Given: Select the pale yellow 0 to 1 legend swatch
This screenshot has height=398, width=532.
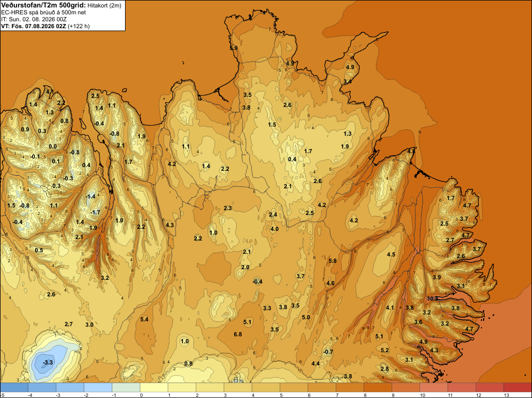Looking at the screenshot, I should (x=154, y=387).
